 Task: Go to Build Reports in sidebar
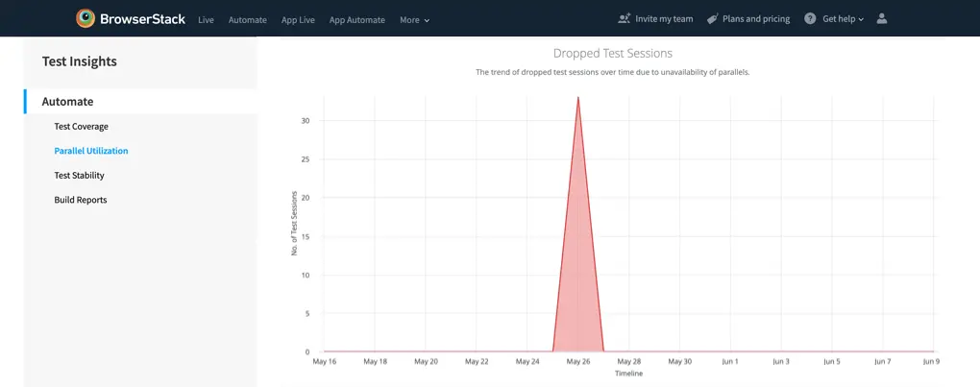(80, 200)
